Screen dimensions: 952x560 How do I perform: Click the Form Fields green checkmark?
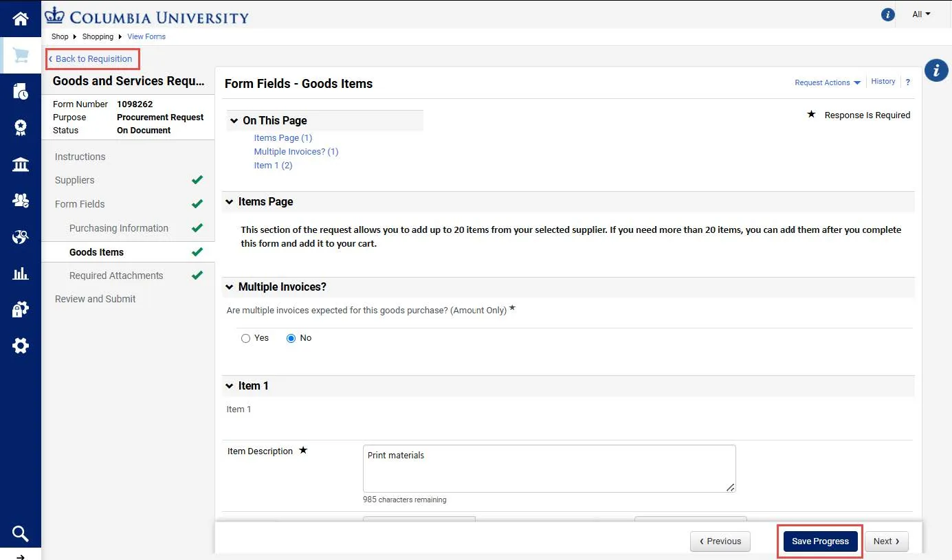click(x=197, y=204)
